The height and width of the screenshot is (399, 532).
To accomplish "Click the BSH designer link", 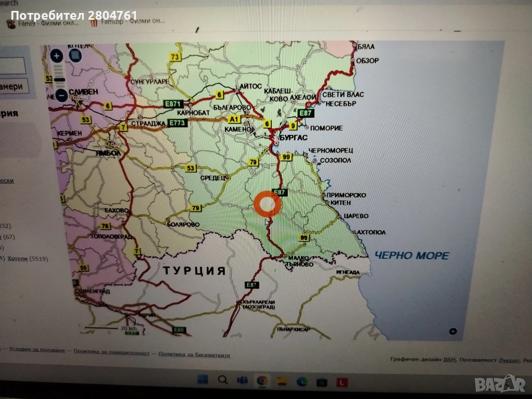I will click(x=449, y=359).
